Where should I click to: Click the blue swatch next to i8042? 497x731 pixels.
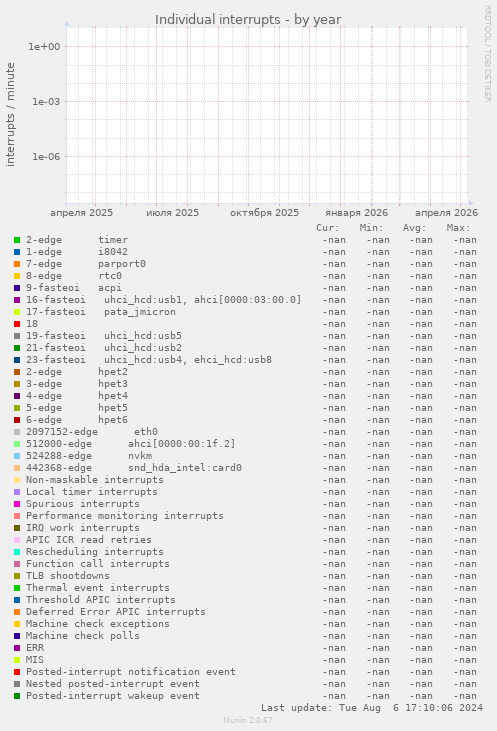[17, 252]
